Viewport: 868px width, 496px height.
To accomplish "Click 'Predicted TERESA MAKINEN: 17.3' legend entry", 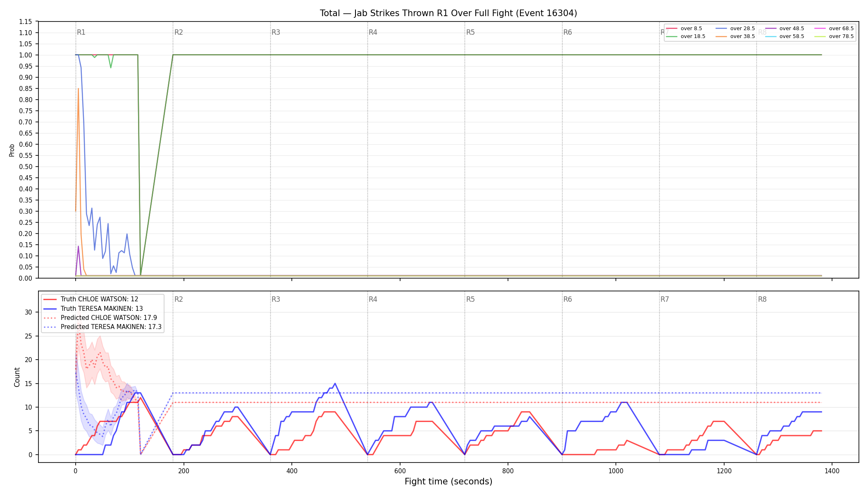I will 103,327.
